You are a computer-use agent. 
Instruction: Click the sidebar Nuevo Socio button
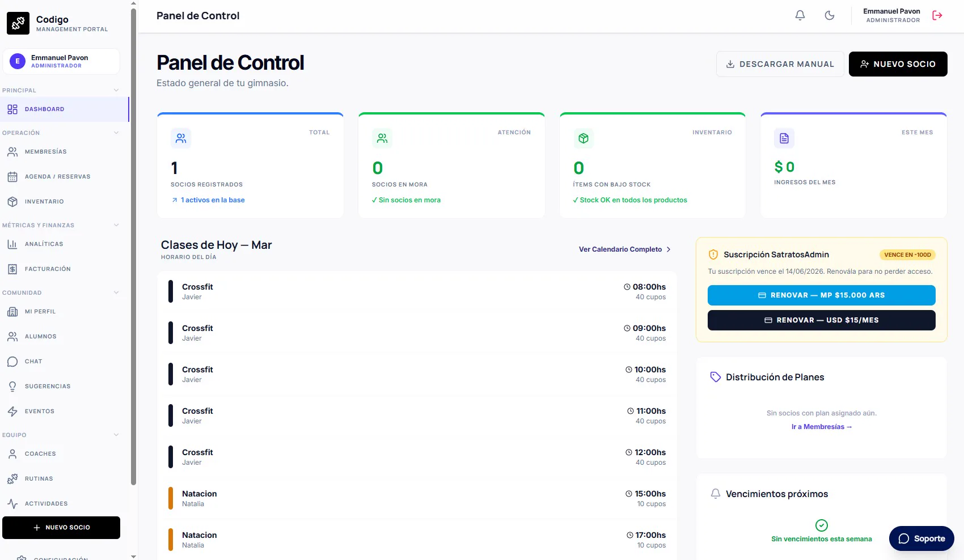pyautogui.click(x=61, y=528)
